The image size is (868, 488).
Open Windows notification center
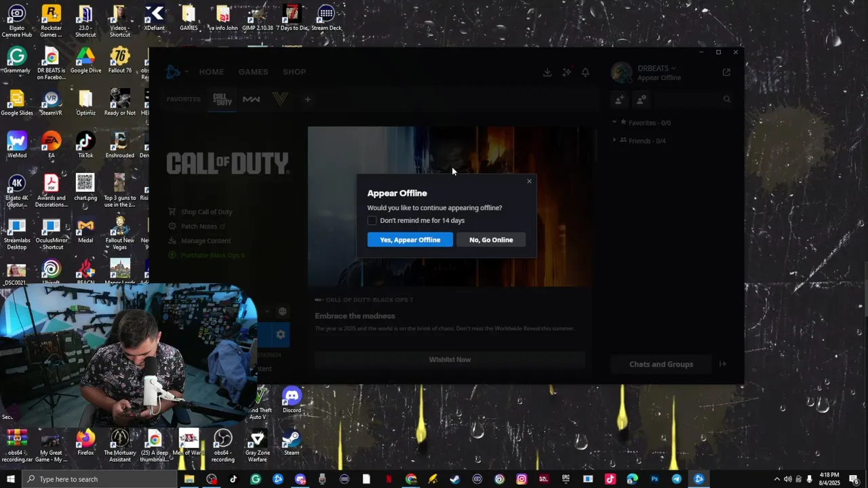point(854,479)
